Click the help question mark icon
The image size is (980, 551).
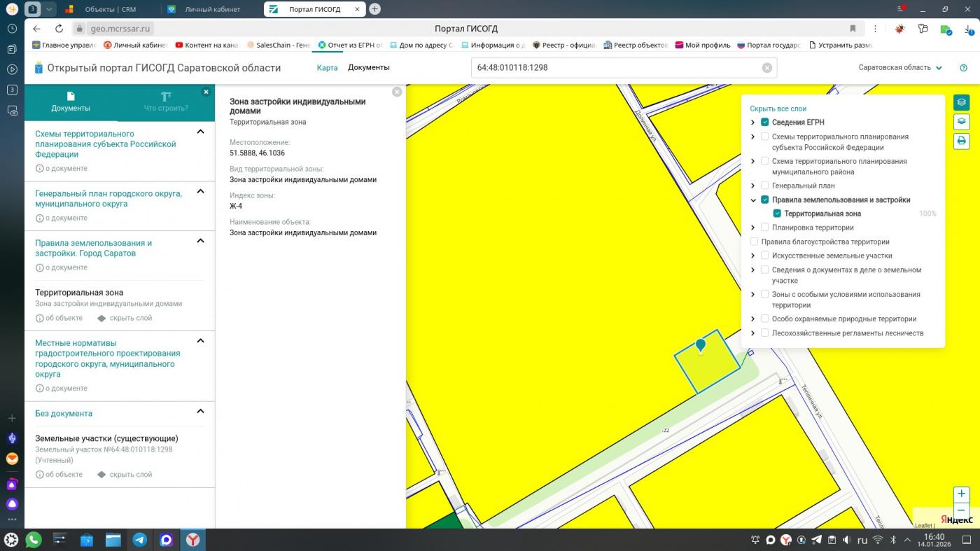point(963,68)
